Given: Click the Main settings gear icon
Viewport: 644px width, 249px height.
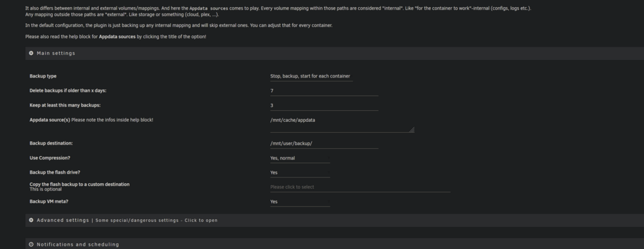Looking at the screenshot, I should click(31, 53).
